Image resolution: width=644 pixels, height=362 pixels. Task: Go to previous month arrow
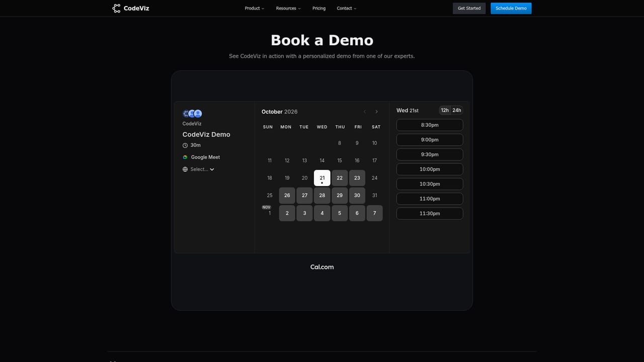coord(365,112)
